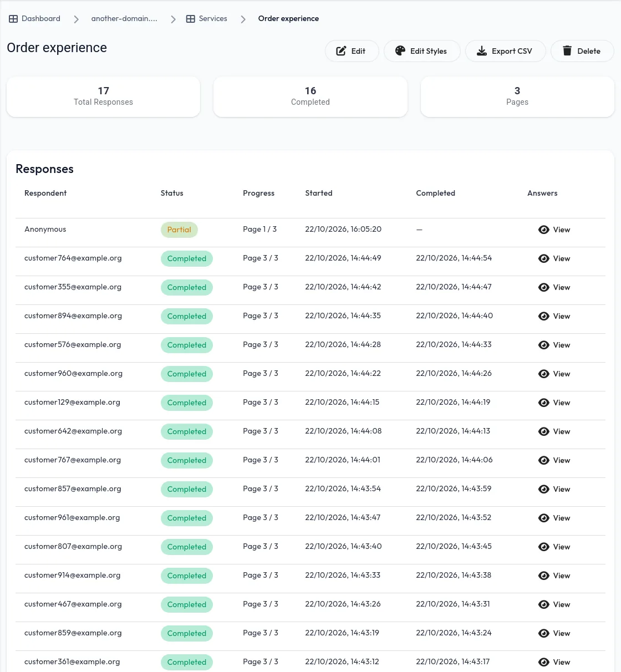The image size is (621, 672).
Task: Click the palette icon on Edit Styles
Action: coord(400,51)
